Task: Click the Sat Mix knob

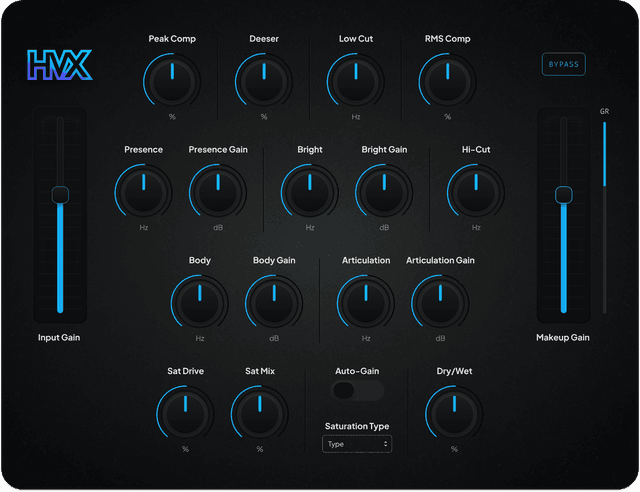Action: (260, 414)
